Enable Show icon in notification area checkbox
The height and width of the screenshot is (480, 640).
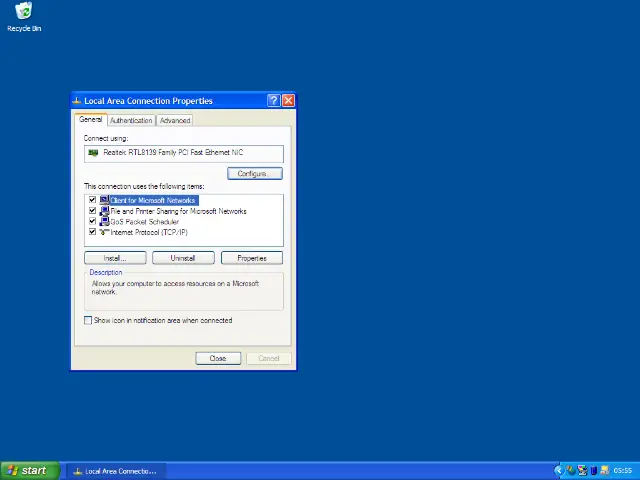pos(88,320)
